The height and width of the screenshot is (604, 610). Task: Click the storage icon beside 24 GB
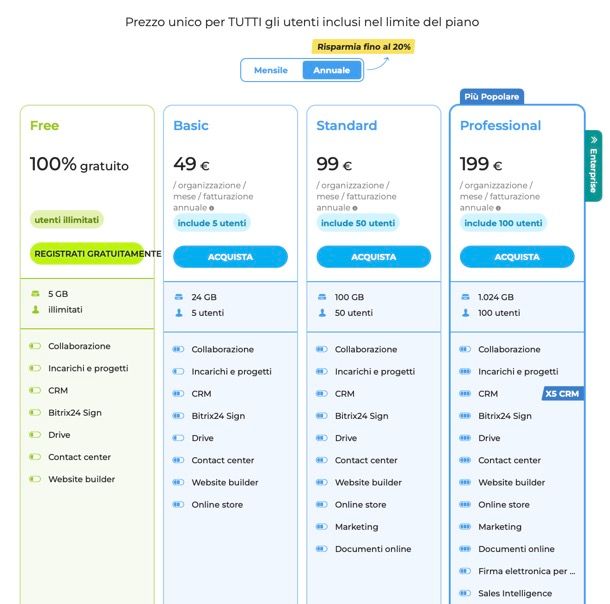pos(179,297)
